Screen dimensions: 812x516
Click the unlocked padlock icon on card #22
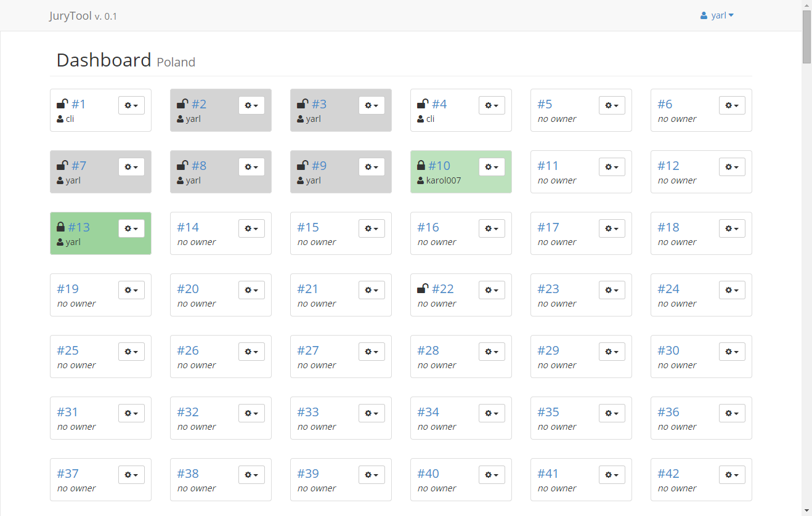(x=423, y=289)
